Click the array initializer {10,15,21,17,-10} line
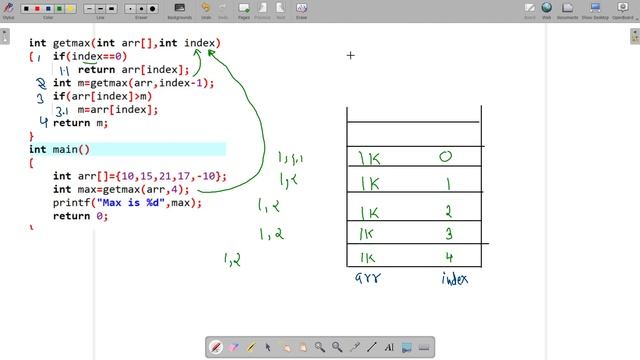640x360 pixels. [x=140, y=176]
